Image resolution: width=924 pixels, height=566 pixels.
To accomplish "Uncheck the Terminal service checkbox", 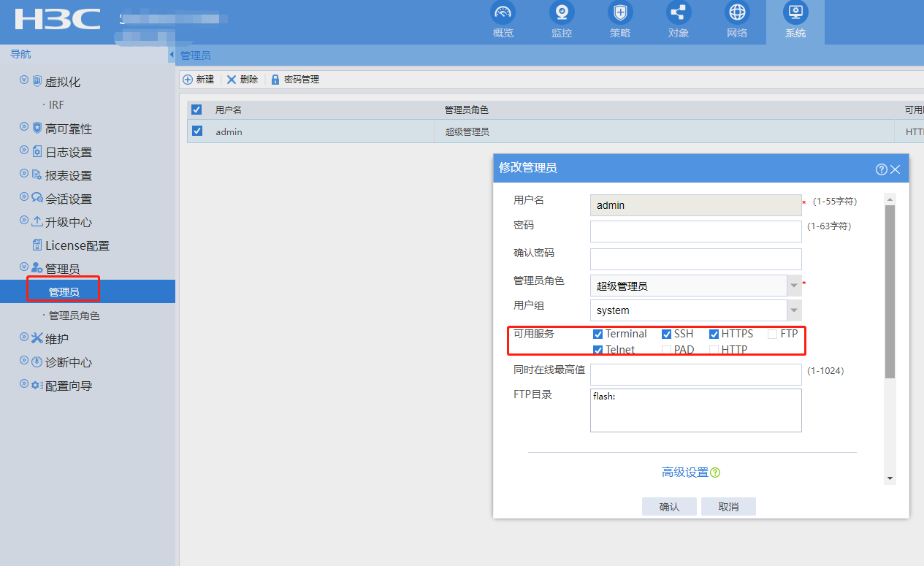I will point(598,334).
